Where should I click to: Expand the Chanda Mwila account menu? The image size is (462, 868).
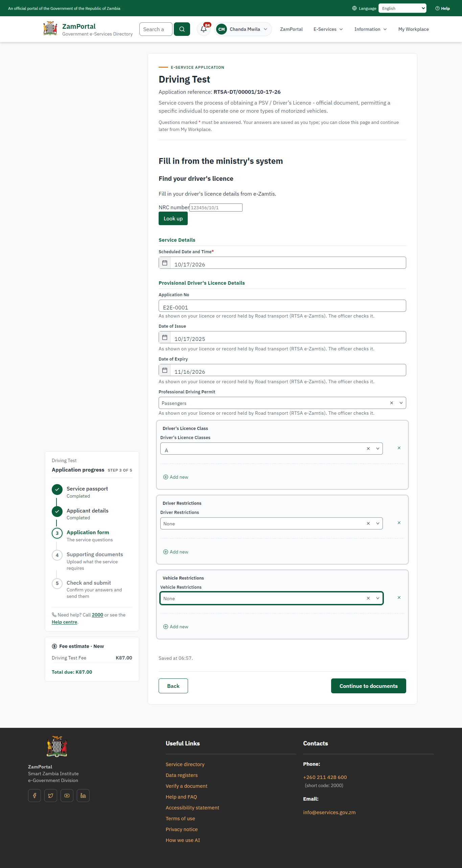(243, 29)
